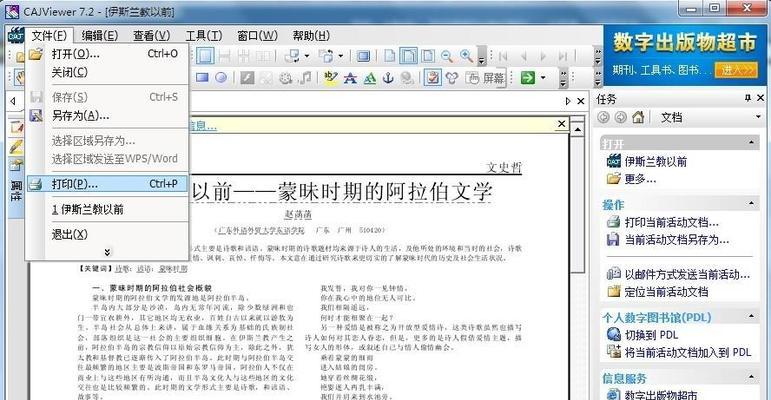The width and height of the screenshot is (771, 400).
Task: Collapse the 信息服务 section
Action: (751, 377)
